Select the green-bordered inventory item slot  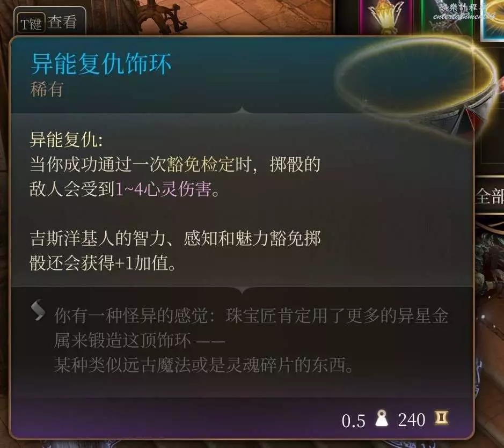[x=448, y=16]
